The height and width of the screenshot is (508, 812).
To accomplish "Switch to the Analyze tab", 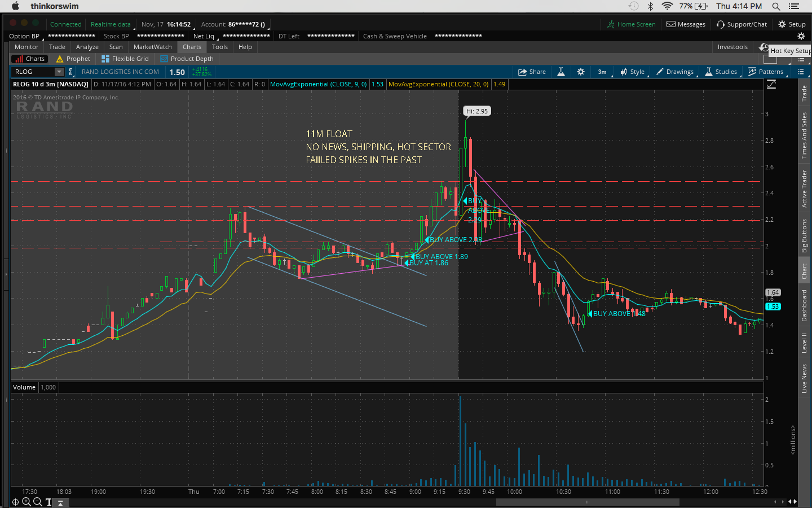I will pyautogui.click(x=87, y=47).
